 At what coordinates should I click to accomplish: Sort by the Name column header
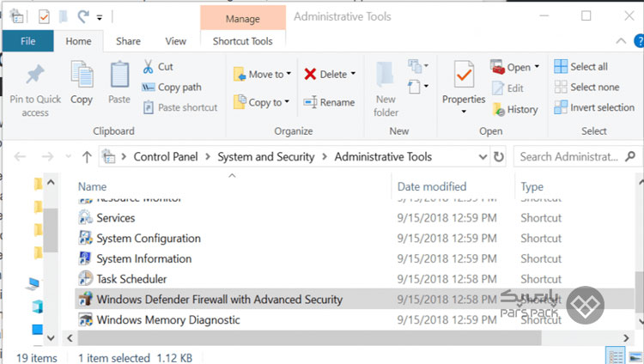click(92, 186)
